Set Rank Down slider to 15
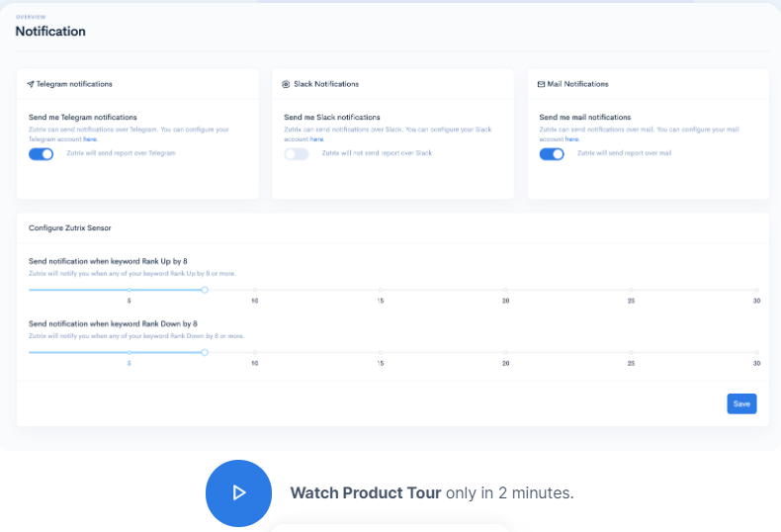The width and height of the screenshot is (781, 532). click(x=381, y=352)
